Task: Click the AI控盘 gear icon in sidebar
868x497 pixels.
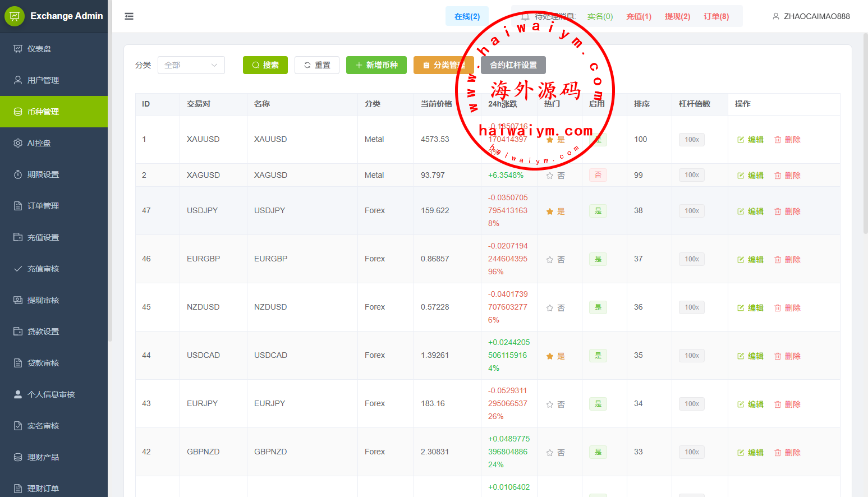Action: [18, 143]
